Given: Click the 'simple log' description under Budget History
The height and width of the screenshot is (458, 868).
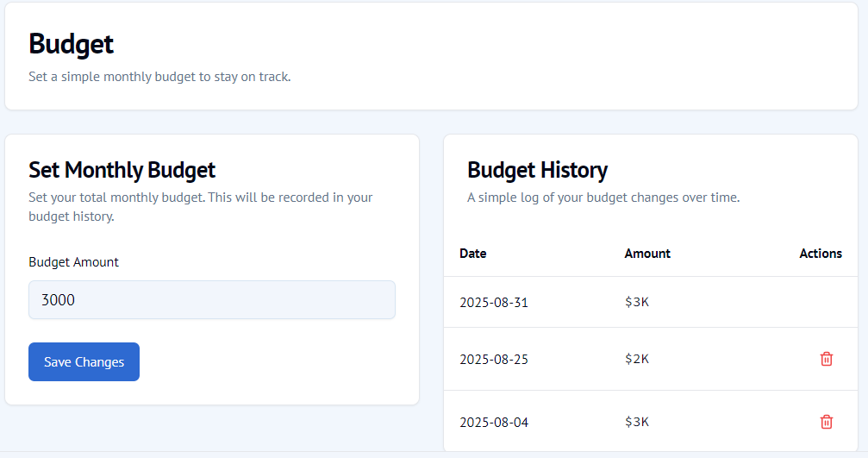Looking at the screenshot, I should click(603, 198).
